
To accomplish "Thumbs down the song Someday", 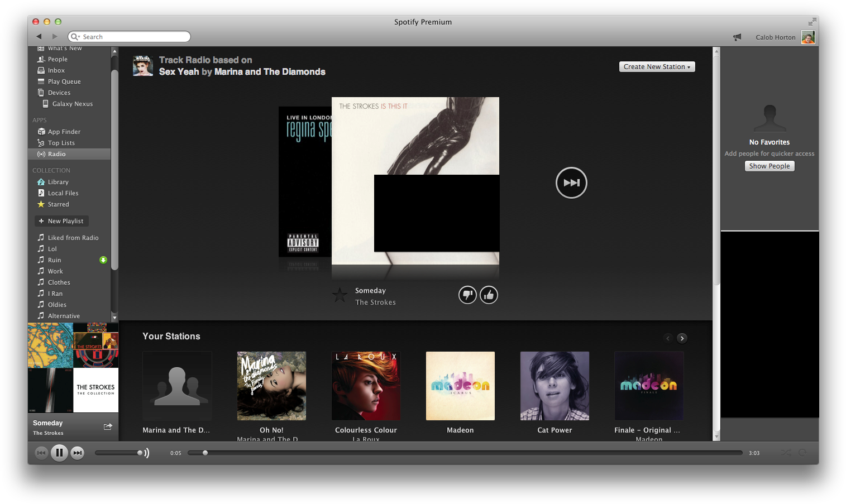I will pos(467,295).
